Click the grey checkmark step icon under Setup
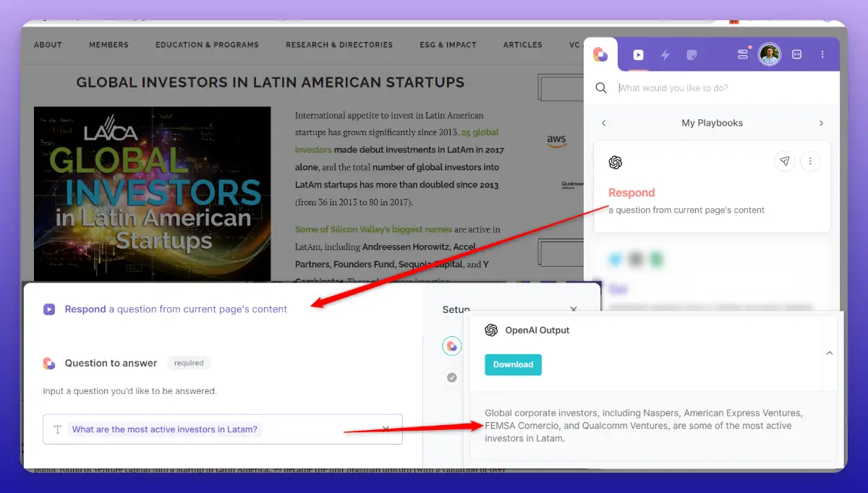This screenshot has width=868, height=493. point(452,377)
